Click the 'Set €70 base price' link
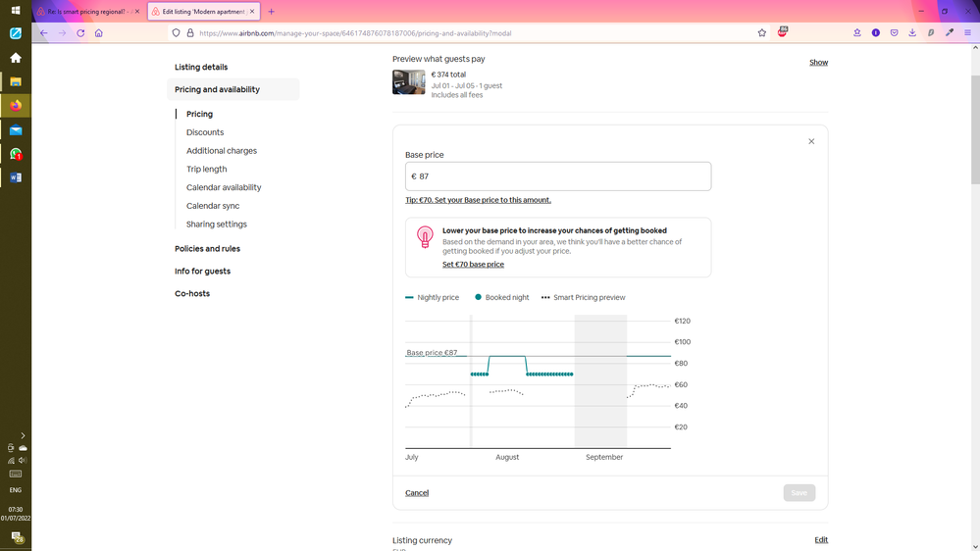The height and width of the screenshot is (551, 980). pos(473,265)
